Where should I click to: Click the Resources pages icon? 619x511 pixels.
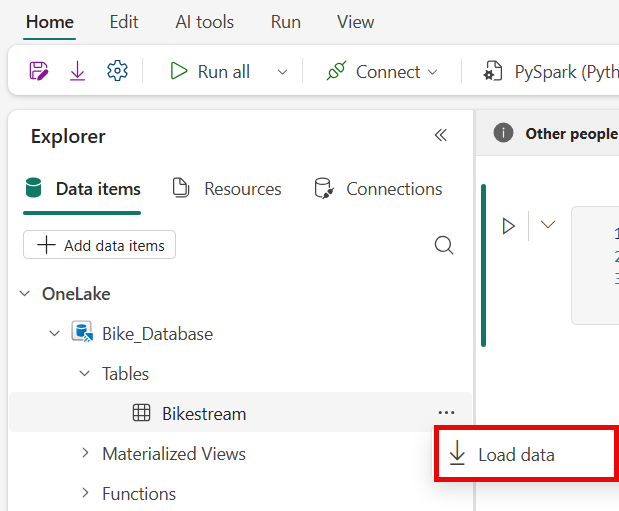pos(181,188)
